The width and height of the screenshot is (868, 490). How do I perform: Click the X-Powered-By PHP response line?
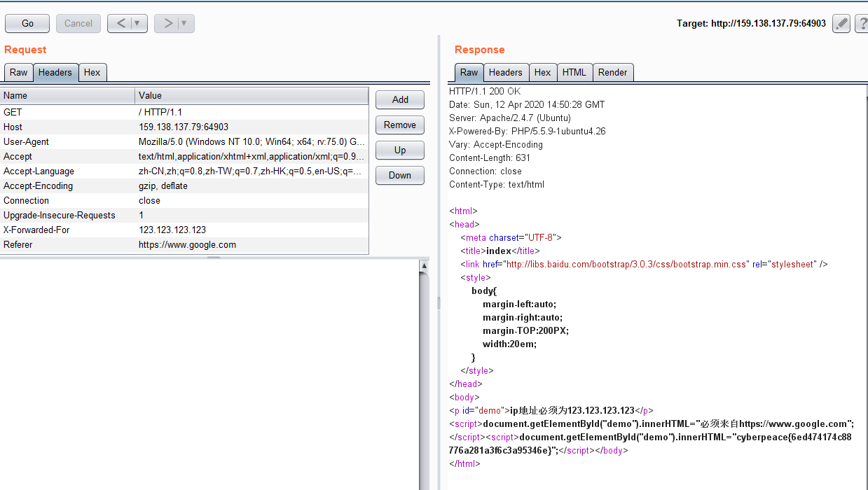coord(528,131)
